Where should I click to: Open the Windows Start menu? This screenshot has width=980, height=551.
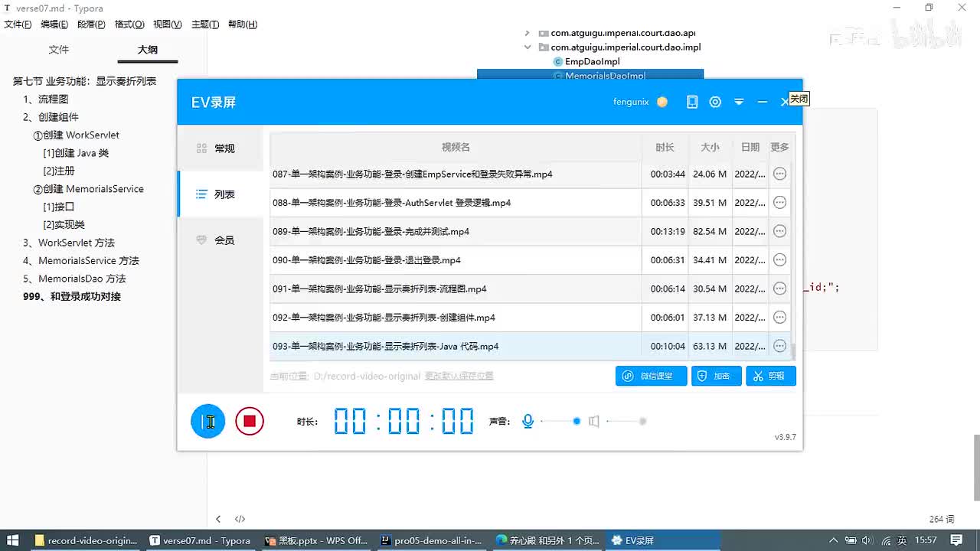[x=12, y=540]
